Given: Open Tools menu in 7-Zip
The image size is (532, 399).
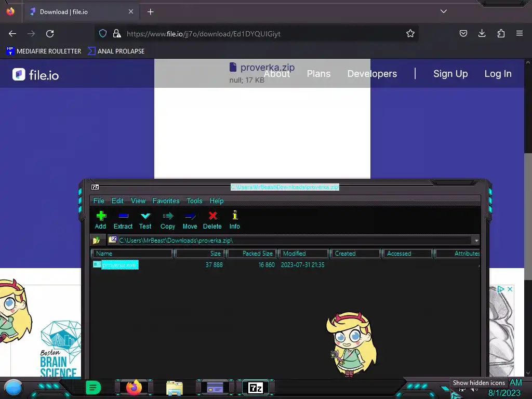Looking at the screenshot, I should pos(194,201).
